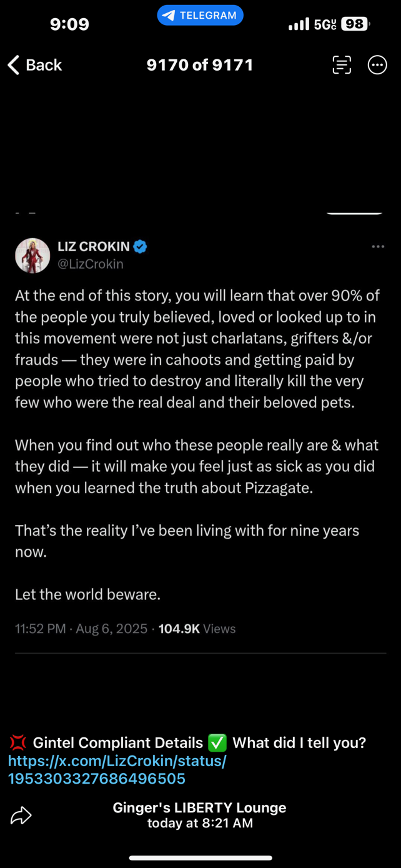Tap the green checkmark emoji in caption
The width and height of the screenshot is (401, 868).
217,743
